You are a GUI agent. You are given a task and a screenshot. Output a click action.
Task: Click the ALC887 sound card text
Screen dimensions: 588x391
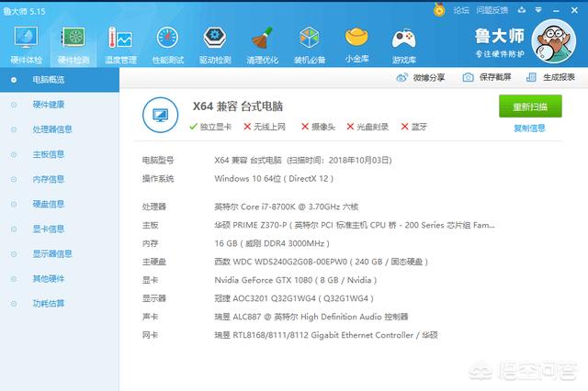point(311,317)
